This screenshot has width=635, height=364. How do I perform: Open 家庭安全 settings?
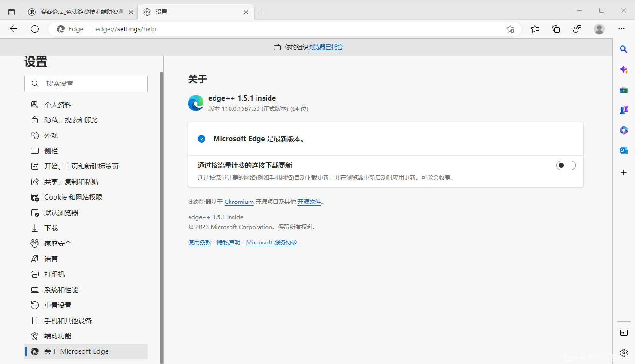(x=86, y=243)
